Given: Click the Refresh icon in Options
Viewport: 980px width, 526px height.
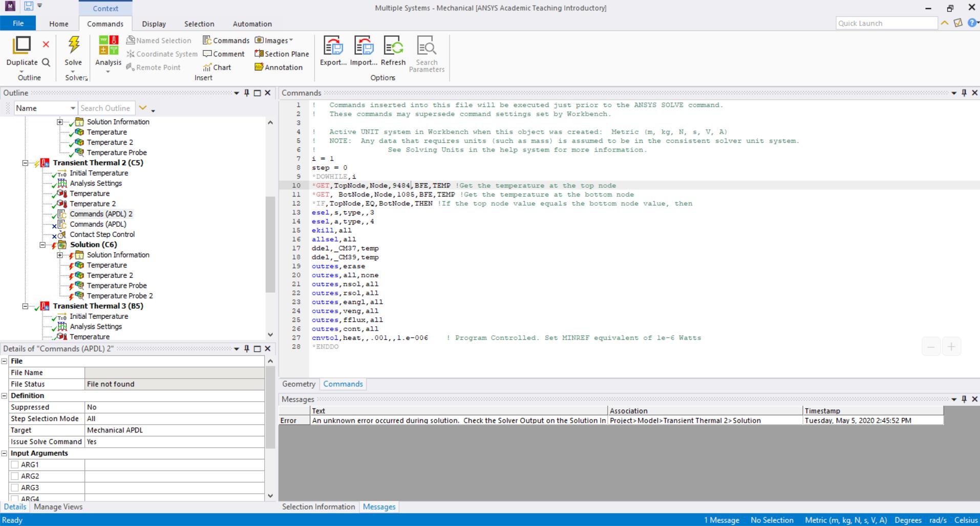Looking at the screenshot, I should pos(393,46).
